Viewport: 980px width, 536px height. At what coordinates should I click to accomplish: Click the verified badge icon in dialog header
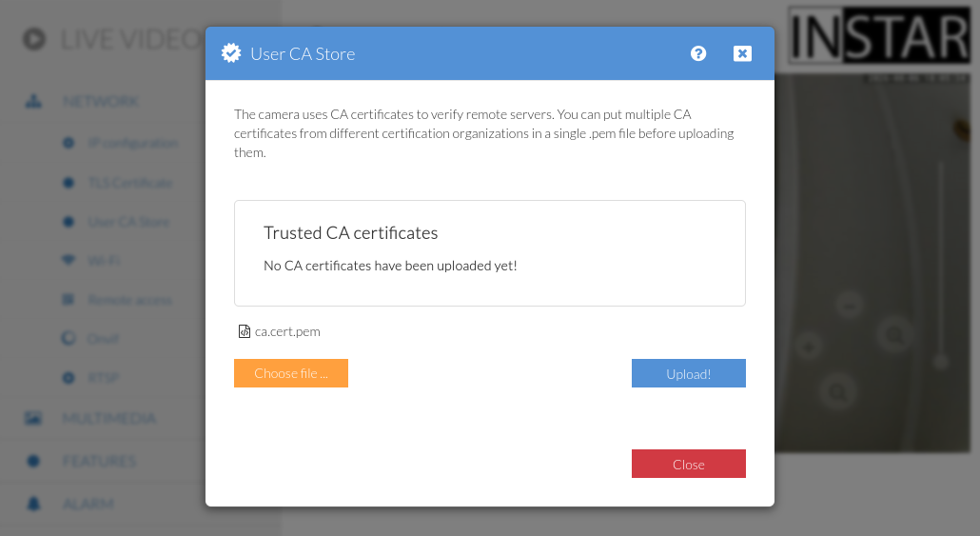(231, 53)
